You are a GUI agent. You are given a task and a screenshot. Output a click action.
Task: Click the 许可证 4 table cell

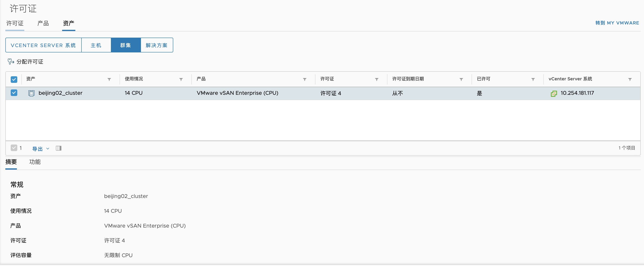pos(330,93)
